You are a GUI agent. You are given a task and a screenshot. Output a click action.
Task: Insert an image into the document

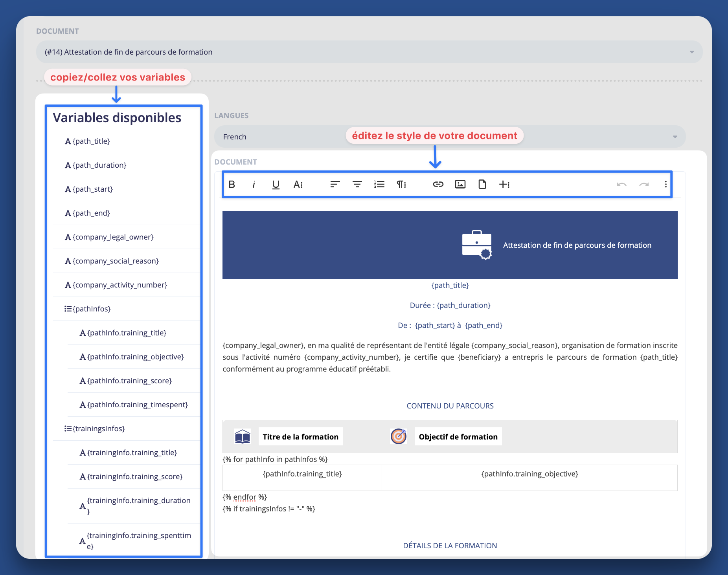[460, 184]
